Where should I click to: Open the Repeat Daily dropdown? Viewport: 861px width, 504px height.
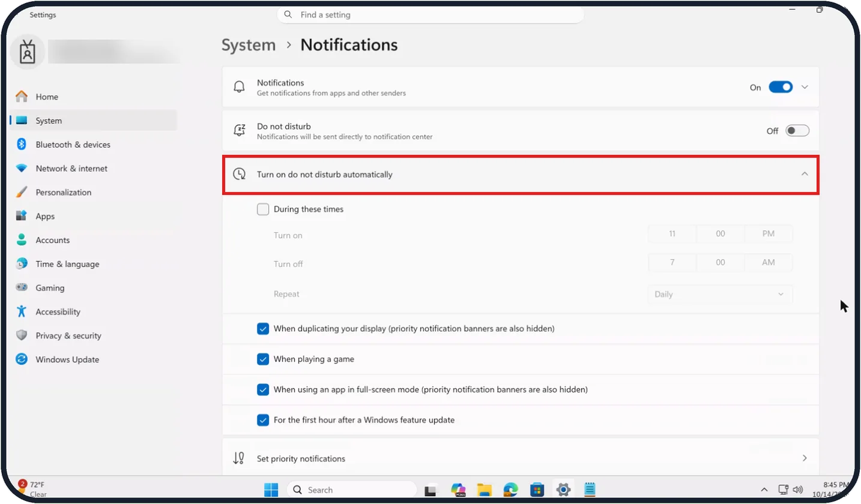point(720,295)
